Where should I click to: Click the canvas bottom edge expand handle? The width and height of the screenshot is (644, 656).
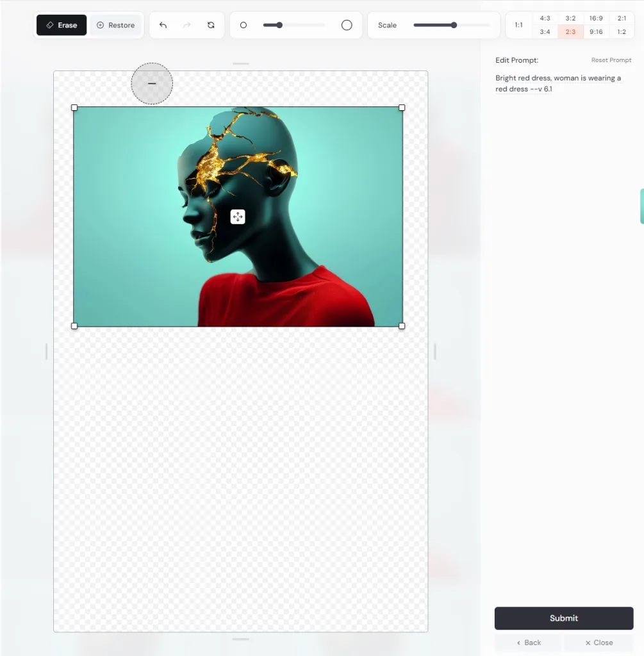[241, 639]
